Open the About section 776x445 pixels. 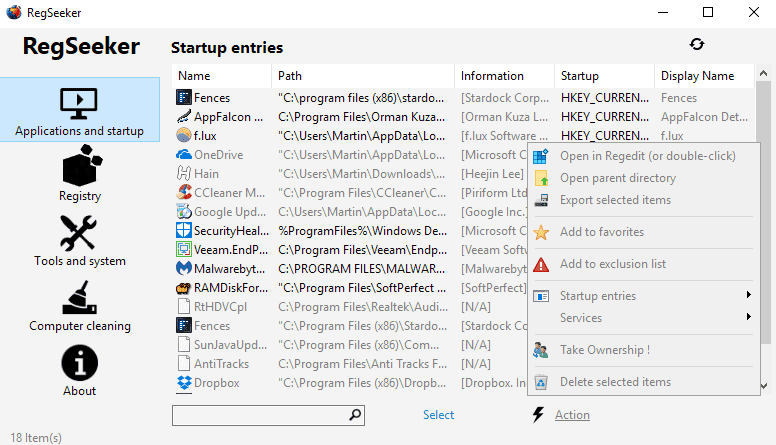click(x=80, y=371)
